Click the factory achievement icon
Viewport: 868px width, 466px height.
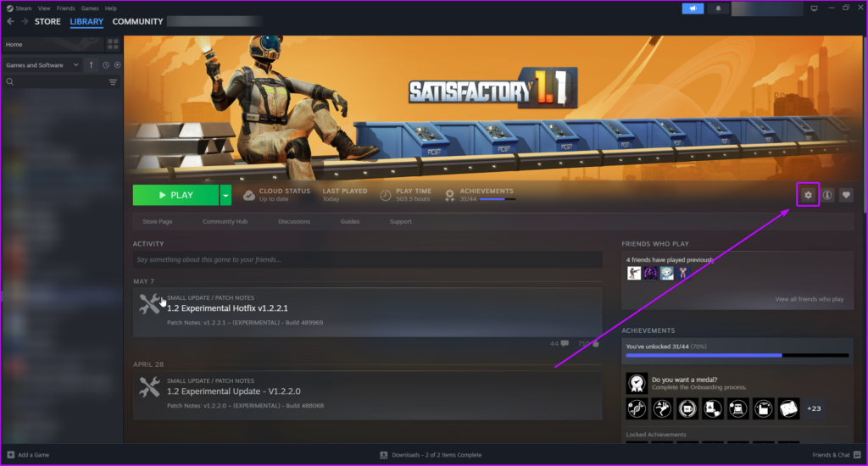click(764, 408)
